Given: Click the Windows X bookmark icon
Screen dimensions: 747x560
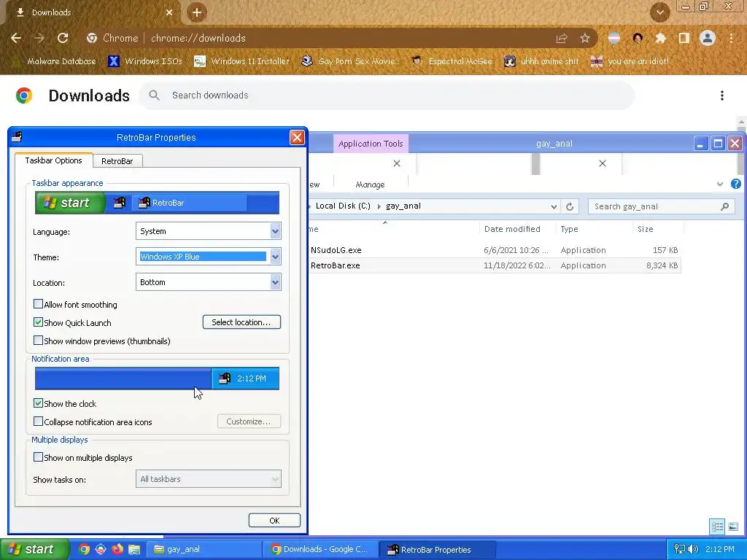Looking at the screenshot, I should point(113,61).
